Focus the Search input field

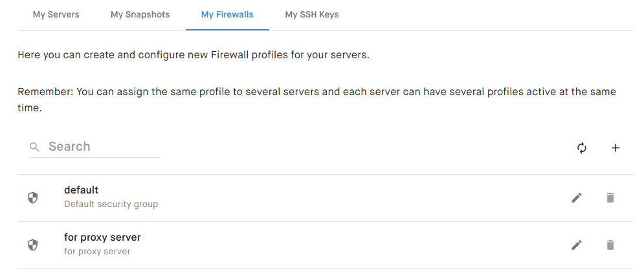pos(95,146)
